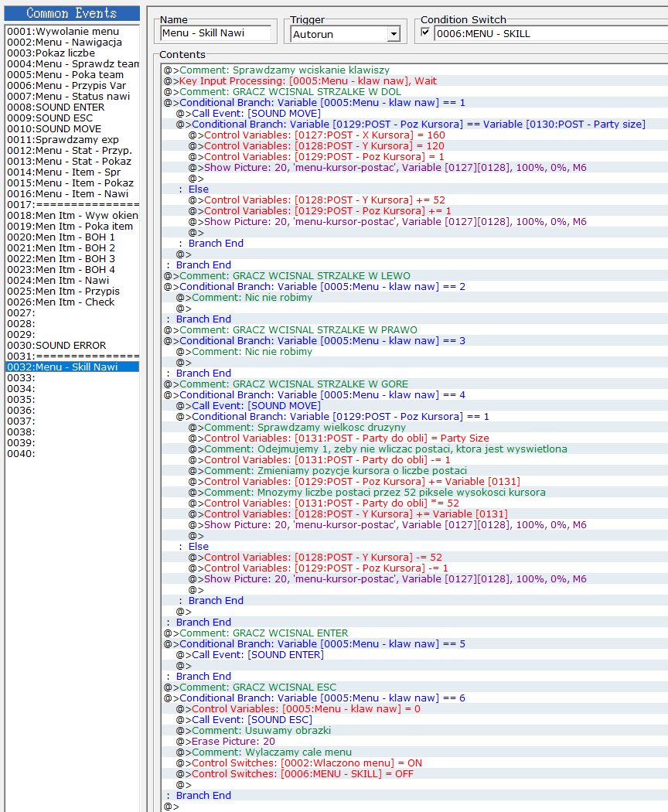Screen dimensions: 668x812
Task: Select common event 0004:Menu - Sprawdz team
Action: [72, 64]
